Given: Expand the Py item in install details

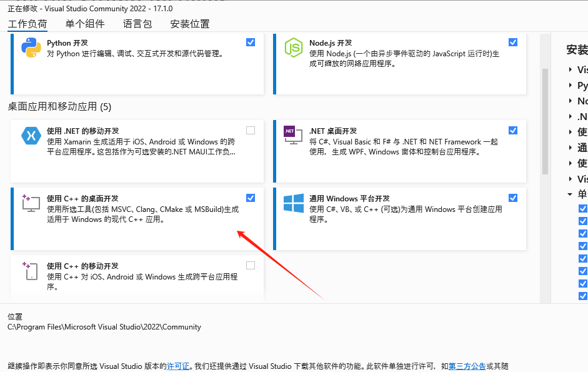Looking at the screenshot, I should point(570,85).
